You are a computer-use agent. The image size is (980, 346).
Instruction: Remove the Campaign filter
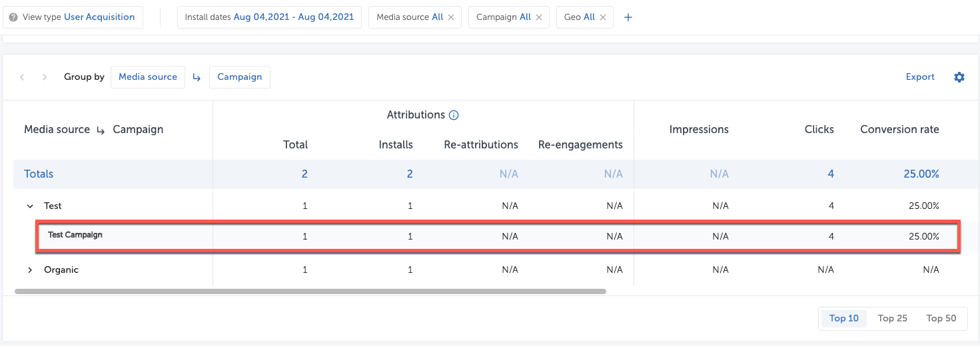pos(539,17)
